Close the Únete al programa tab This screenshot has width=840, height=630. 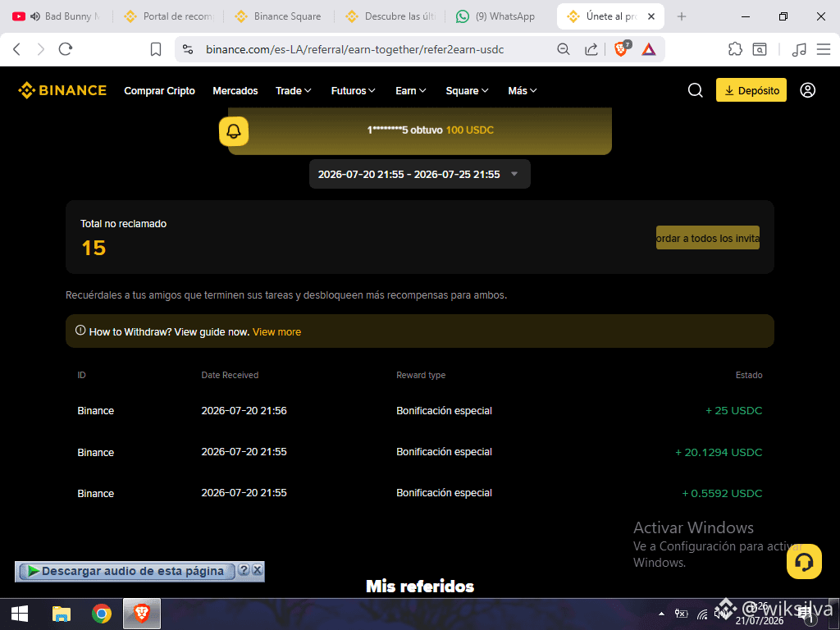point(651,16)
